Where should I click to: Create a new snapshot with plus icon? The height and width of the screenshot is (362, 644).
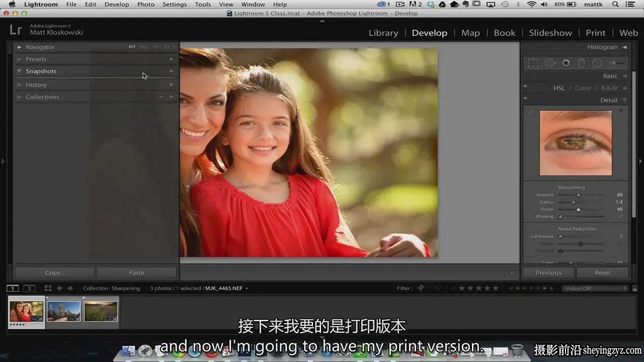171,71
